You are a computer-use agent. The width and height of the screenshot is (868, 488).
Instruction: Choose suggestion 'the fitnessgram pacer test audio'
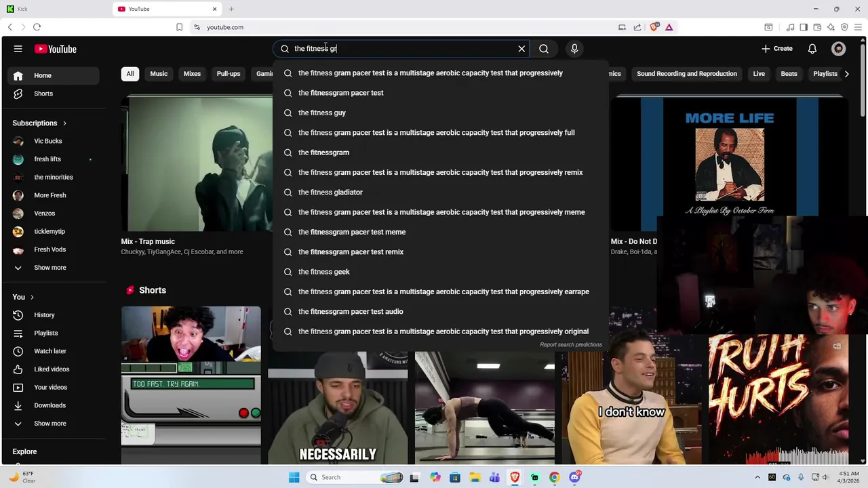(x=441, y=312)
